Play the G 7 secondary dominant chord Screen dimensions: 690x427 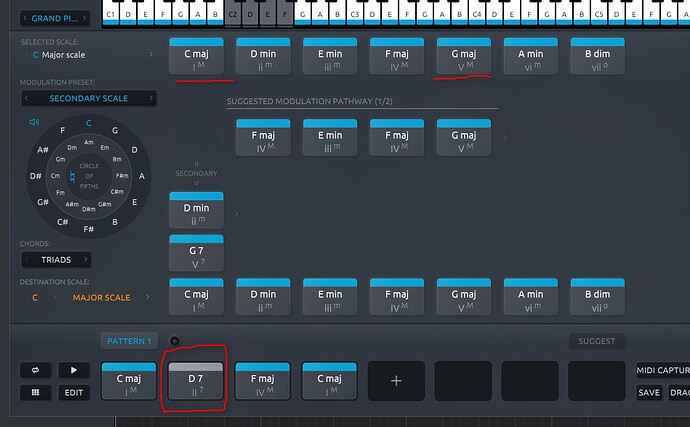[x=196, y=253]
